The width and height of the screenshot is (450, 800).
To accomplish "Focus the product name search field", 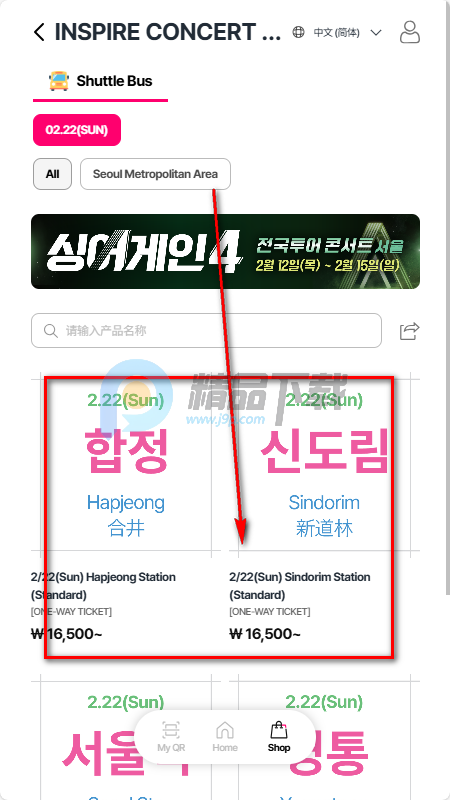I will (x=207, y=331).
